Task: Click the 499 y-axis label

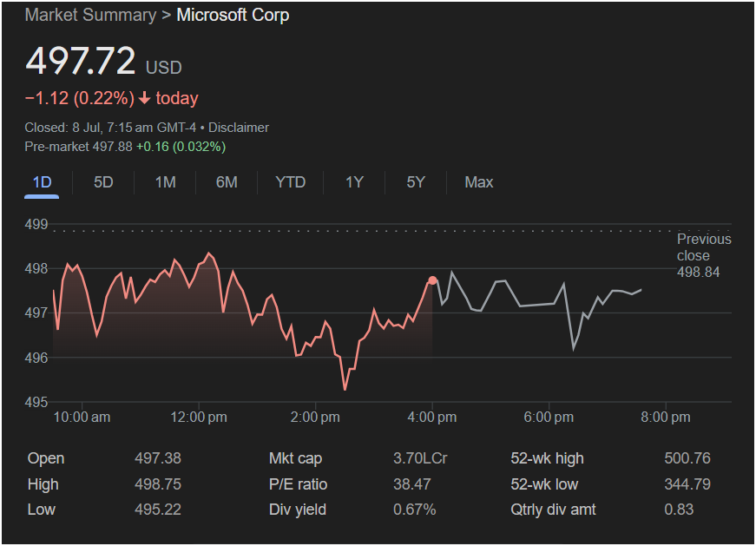Action: [x=36, y=224]
